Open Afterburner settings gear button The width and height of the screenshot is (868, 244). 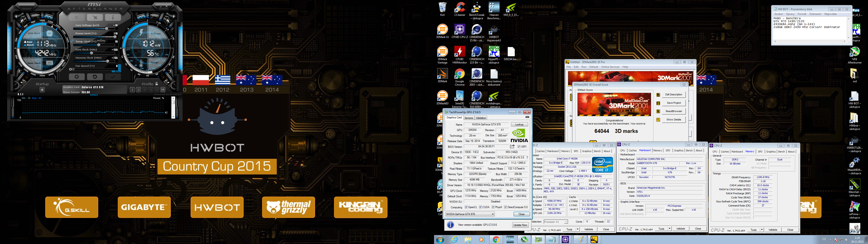tap(77, 77)
